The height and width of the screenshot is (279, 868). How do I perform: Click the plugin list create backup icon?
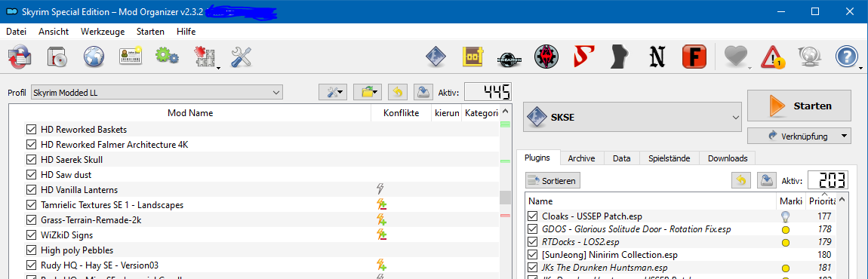pos(767,180)
